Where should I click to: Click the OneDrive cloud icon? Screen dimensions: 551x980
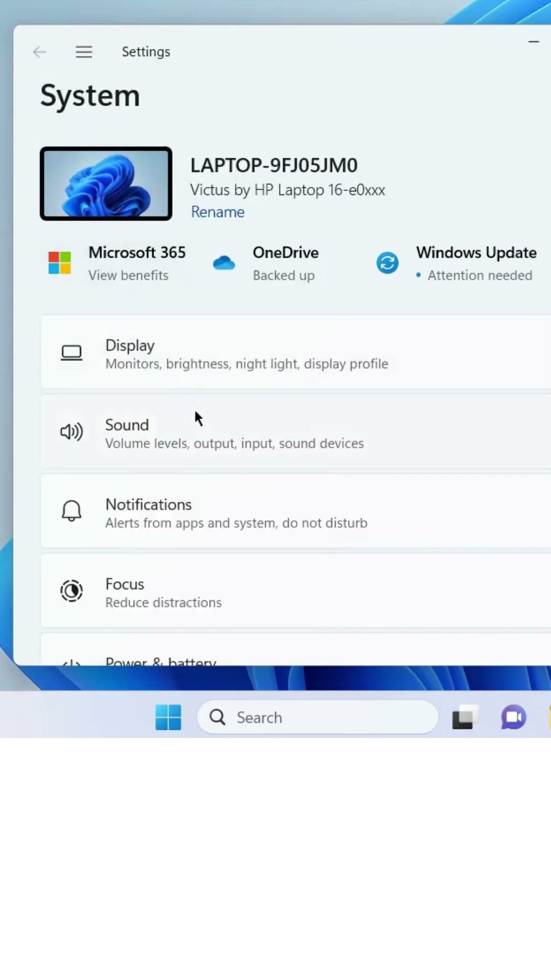coord(224,263)
